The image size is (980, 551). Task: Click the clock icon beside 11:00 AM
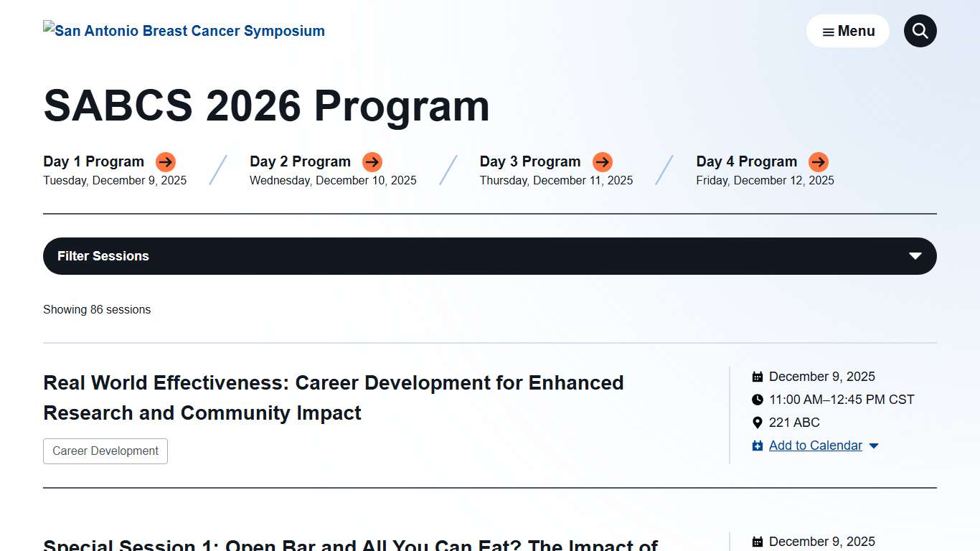coord(758,400)
